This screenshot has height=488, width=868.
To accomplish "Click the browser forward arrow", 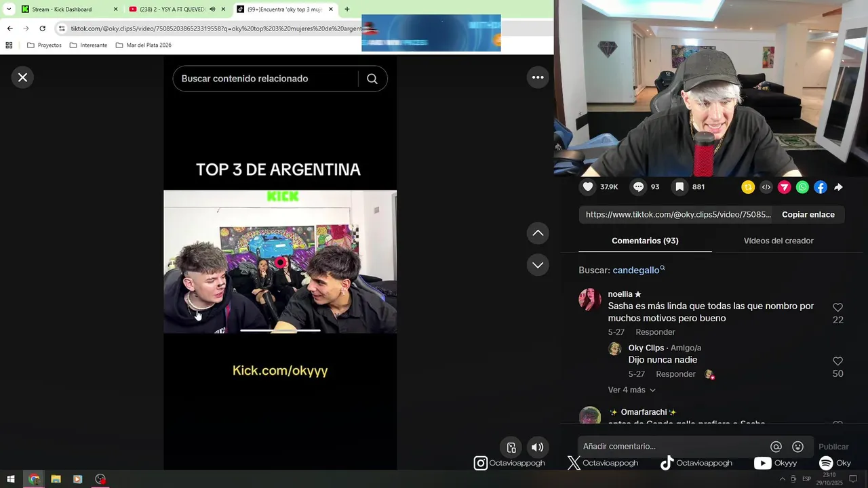I will point(26,28).
